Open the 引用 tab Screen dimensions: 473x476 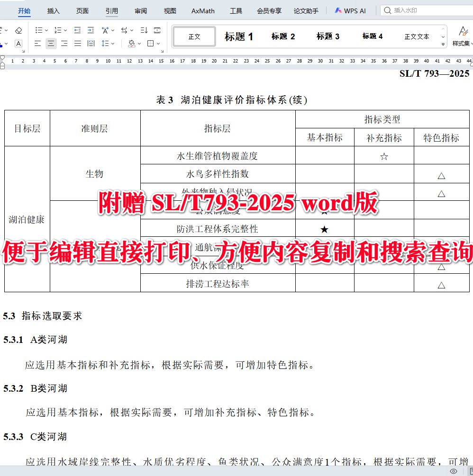(111, 11)
